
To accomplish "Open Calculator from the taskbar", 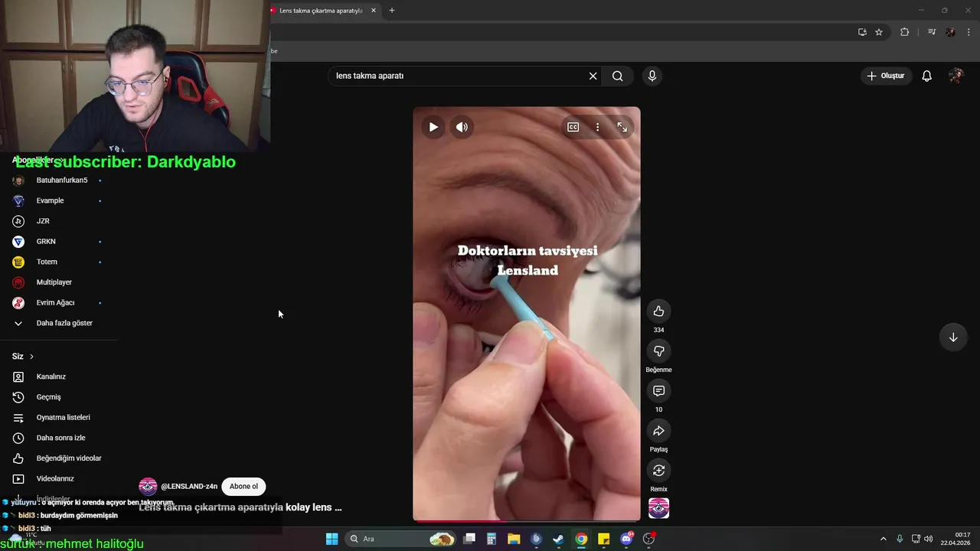I will tap(492, 539).
